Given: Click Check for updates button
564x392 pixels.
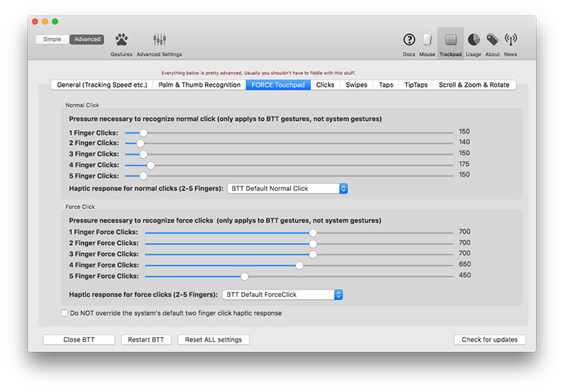Looking at the screenshot, I should pyautogui.click(x=490, y=340).
